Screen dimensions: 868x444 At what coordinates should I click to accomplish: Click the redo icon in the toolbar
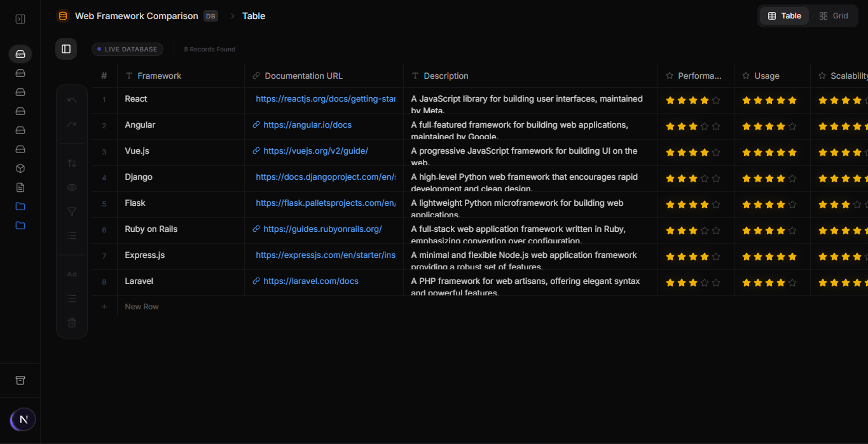click(72, 124)
